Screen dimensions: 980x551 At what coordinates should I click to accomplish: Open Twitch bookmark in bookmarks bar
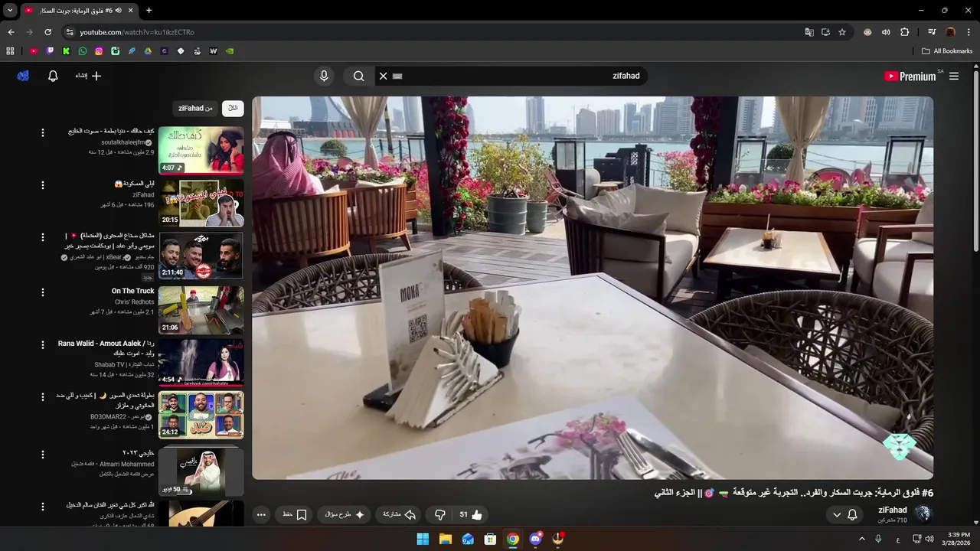[x=51, y=51]
